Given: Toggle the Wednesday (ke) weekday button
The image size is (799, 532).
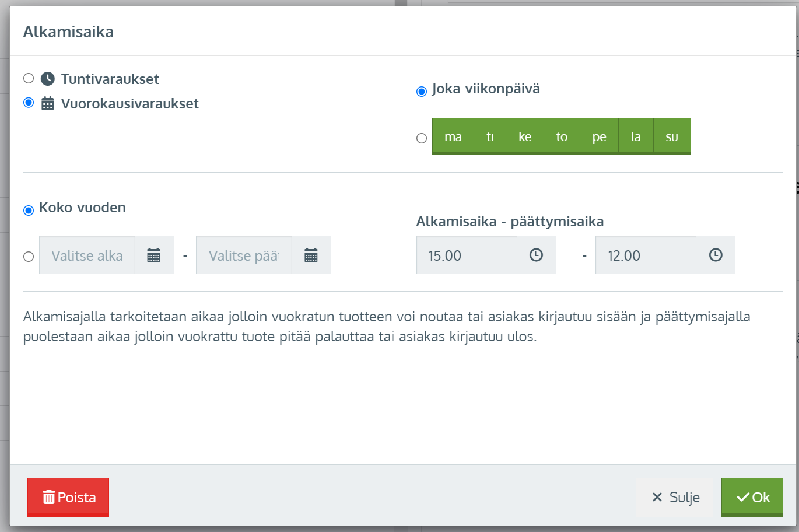Looking at the screenshot, I should [x=525, y=136].
